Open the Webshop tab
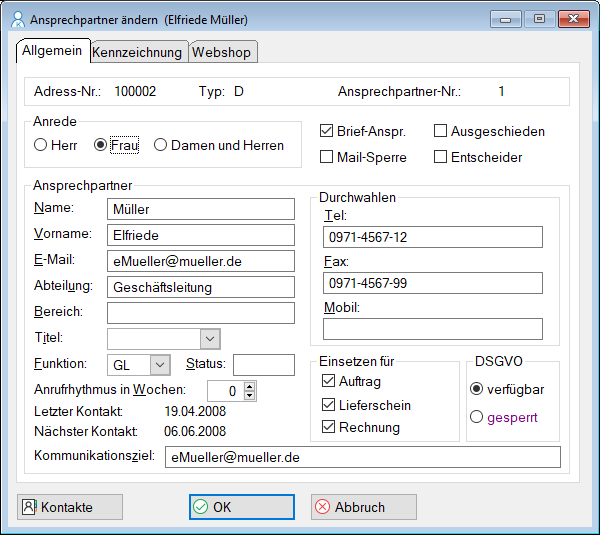 coord(222,52)
